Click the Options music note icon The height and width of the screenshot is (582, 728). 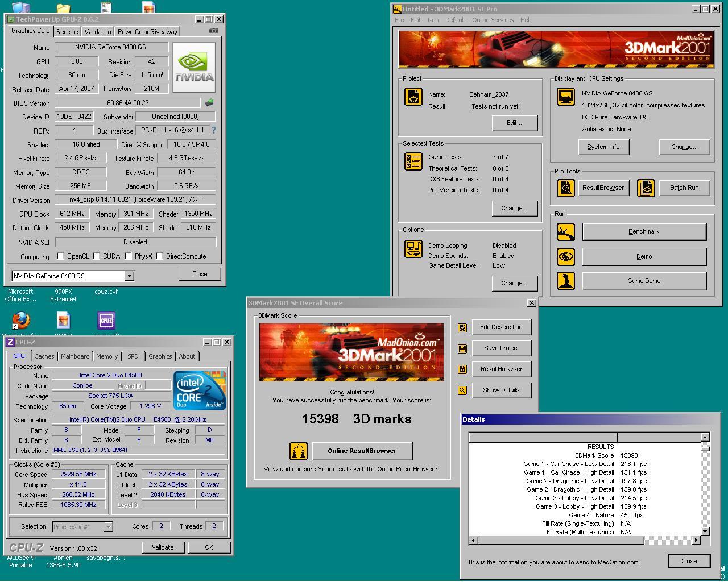413,249
